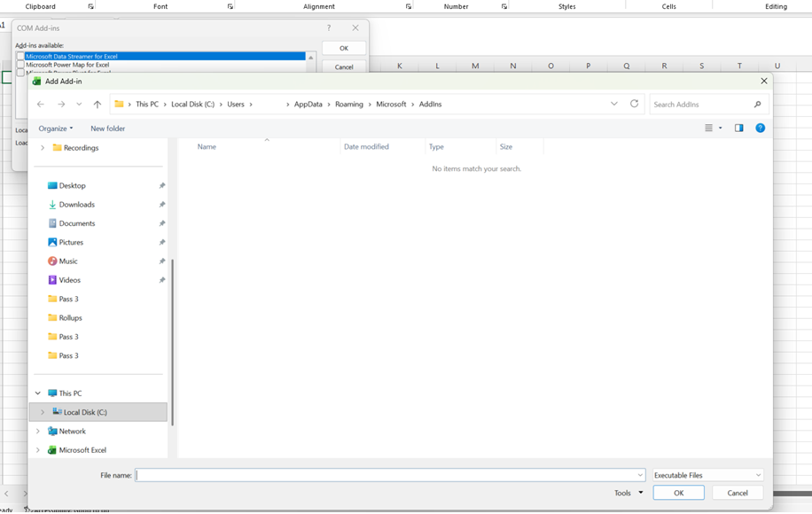
Task: Unpin Pictures using its pin icon
Action: [x=162, y=242]
